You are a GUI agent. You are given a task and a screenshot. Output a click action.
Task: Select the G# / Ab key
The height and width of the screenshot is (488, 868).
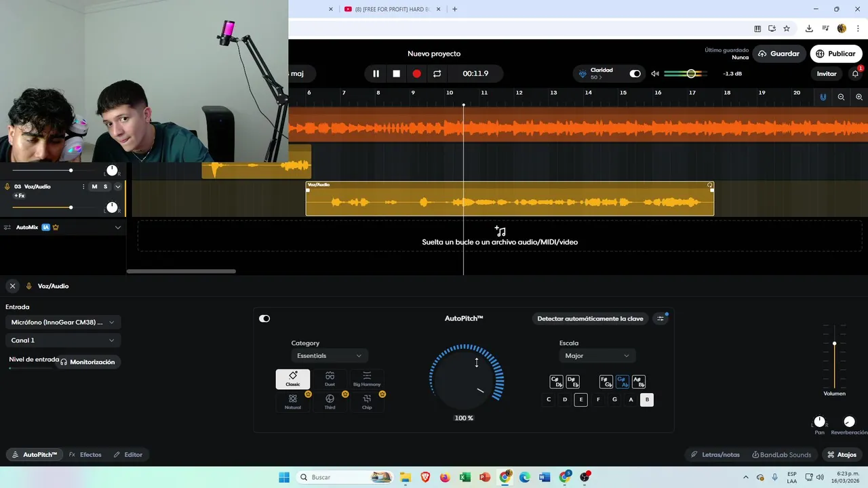pos(623,382)
